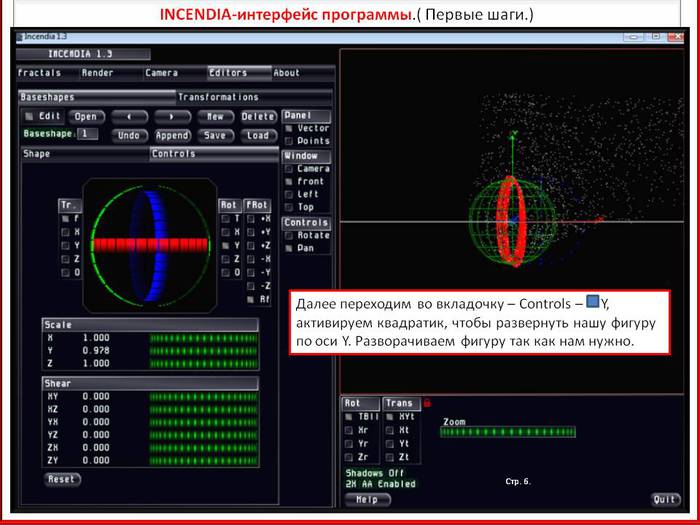The height and width of the screenshot is (525, 700).
Task: Toggle the Tr. X checkbox
Action: (66, 232)
